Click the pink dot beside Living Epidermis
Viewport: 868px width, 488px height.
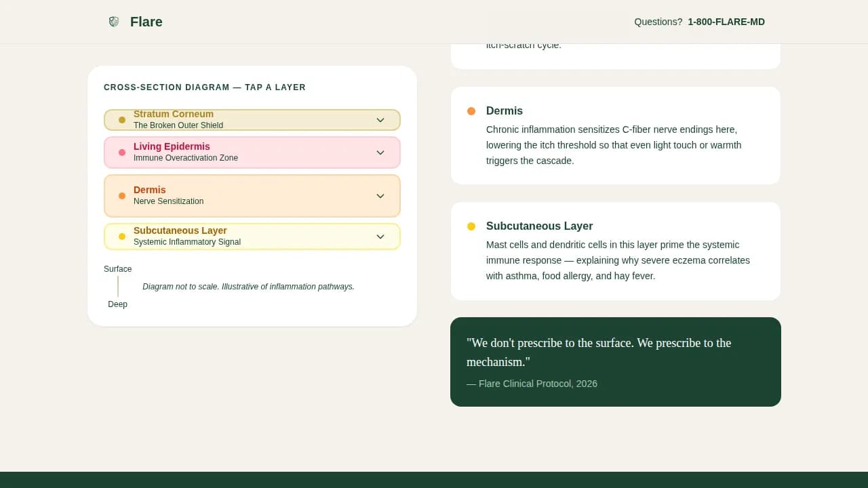[122, 152]
